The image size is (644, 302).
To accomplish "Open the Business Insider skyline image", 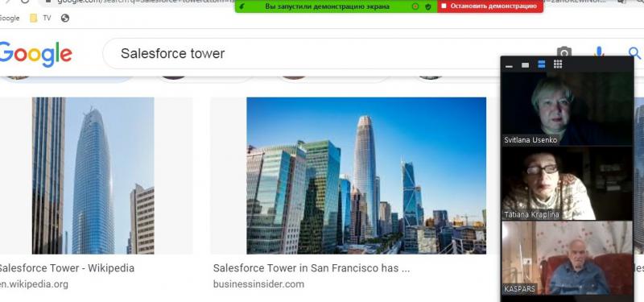I will tap(366, 176).
